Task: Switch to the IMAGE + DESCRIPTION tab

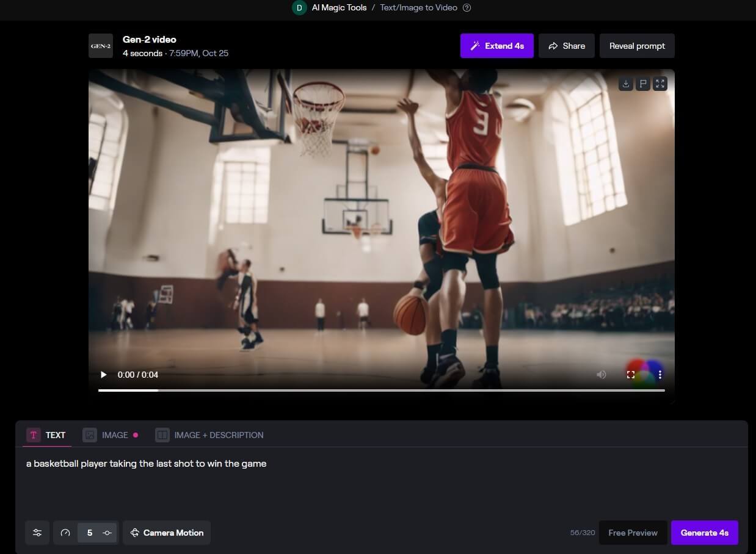Action: point(209,435)
